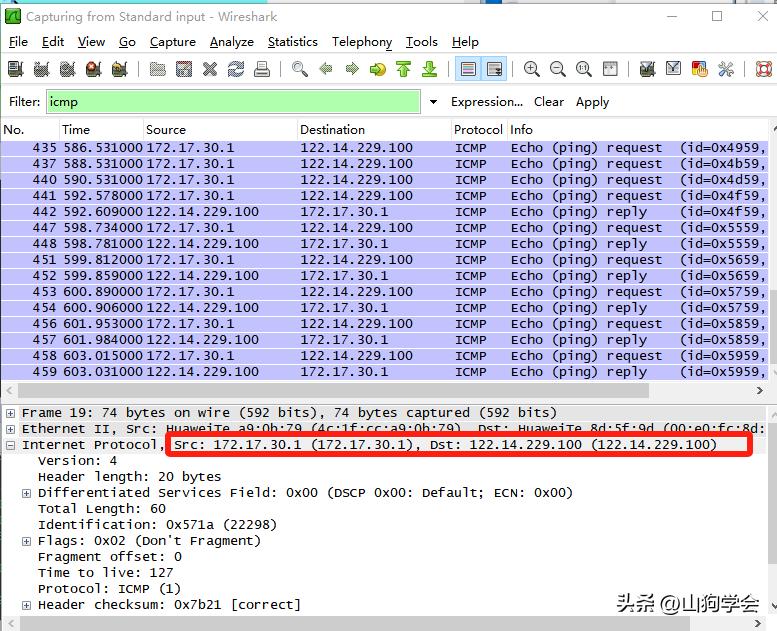This screenshot has height=631, width=777.
Task: Open the capture interfaces list icon
Action: coord(15,69)
